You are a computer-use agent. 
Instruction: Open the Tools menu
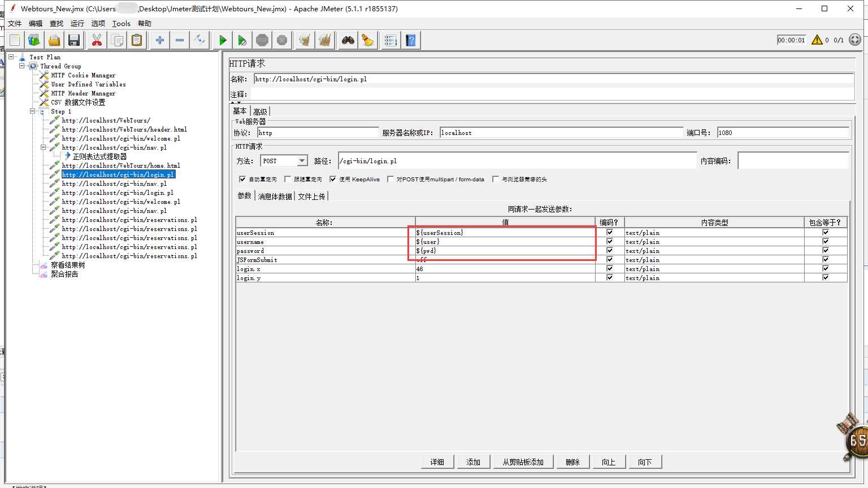pos(121,23)
